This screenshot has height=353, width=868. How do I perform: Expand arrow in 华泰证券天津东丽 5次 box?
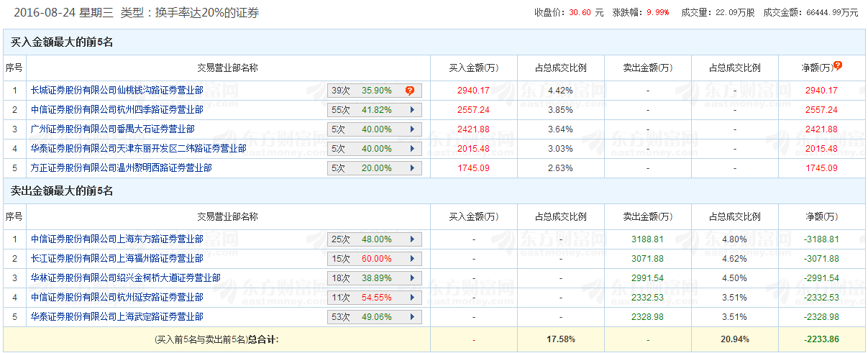coord(412,149)
